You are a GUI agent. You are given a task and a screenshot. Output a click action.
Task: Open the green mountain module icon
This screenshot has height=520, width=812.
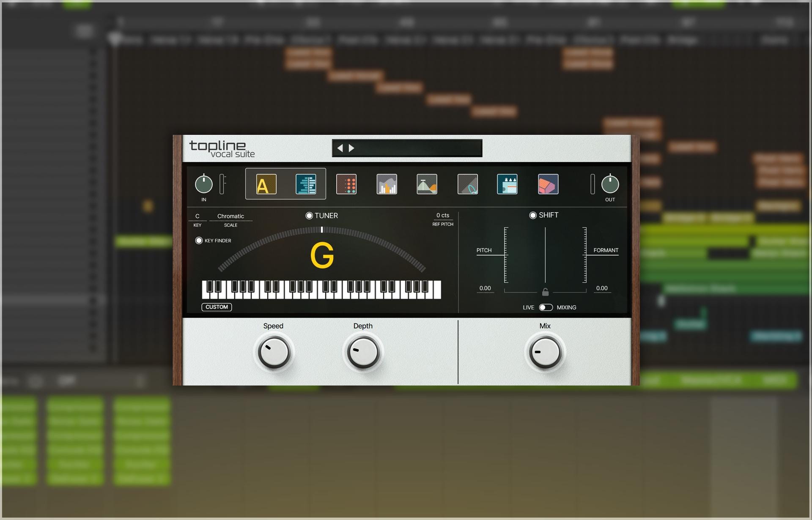[x=427, y=184]
